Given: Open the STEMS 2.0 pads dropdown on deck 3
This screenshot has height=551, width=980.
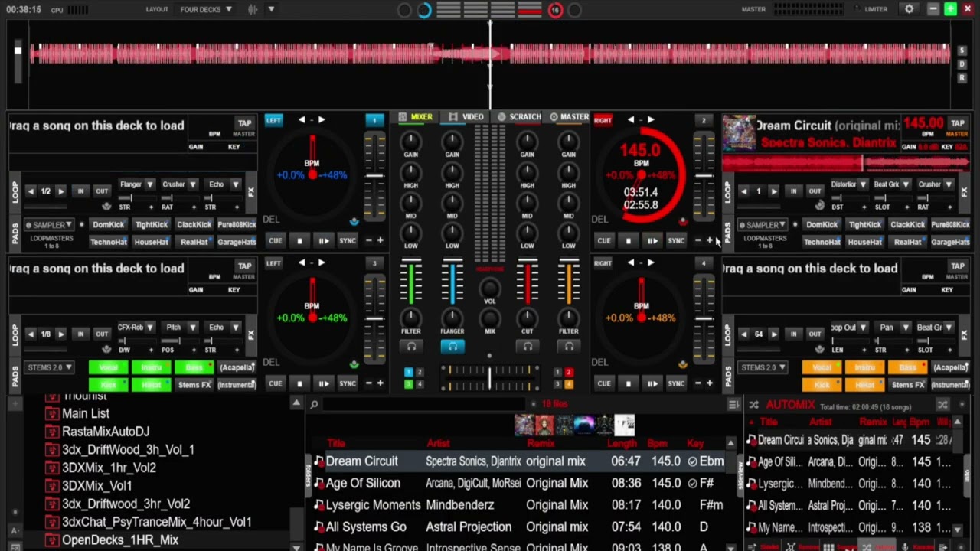Looking at the screenshot, I should (x=50, y=367).
